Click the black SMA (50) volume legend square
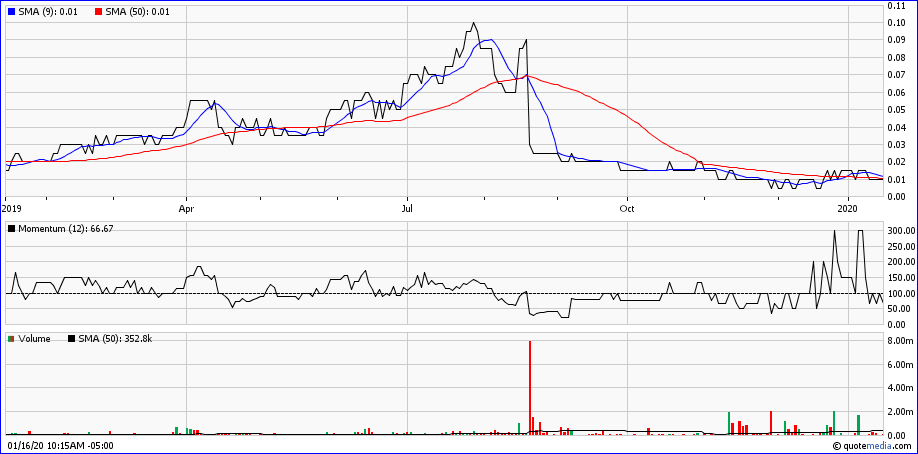The image size is (918, 454). click(72, 339)
